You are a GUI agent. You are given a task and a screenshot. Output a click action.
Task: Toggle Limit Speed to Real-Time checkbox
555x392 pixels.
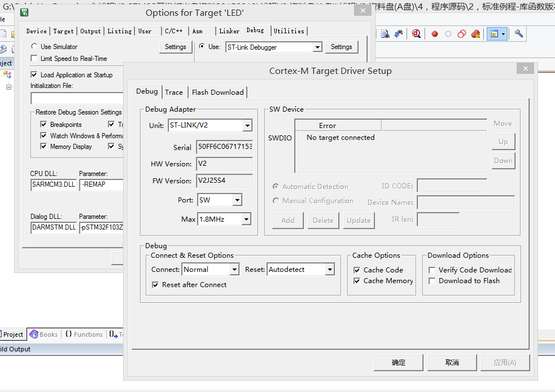(x=34, y=58)
